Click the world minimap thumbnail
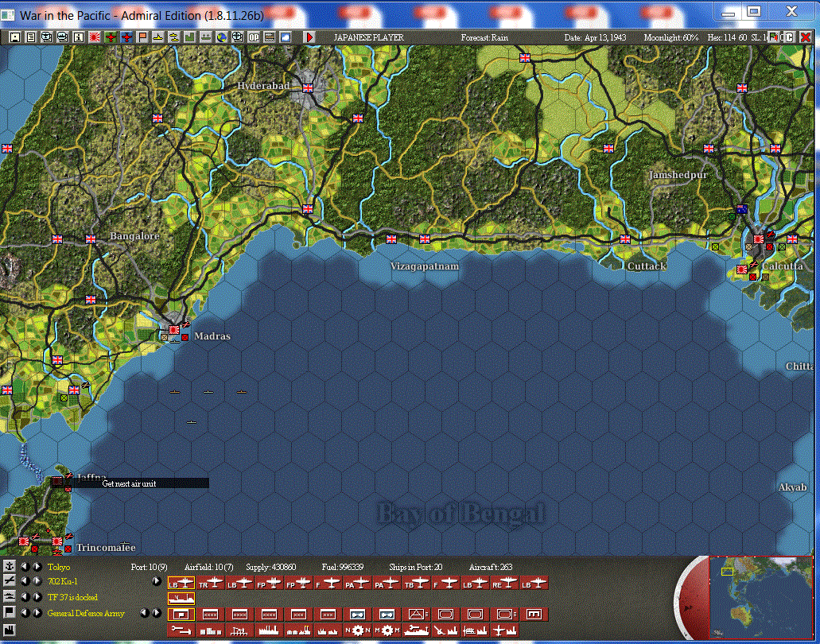Screen dimensions: 820x644 point(761,598)
